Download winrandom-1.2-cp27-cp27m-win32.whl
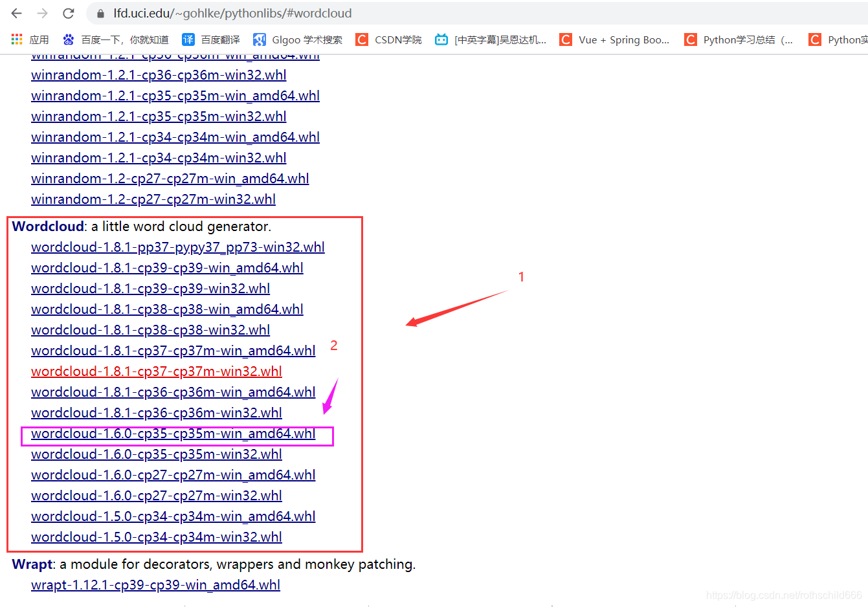 [x=153, y=199]
